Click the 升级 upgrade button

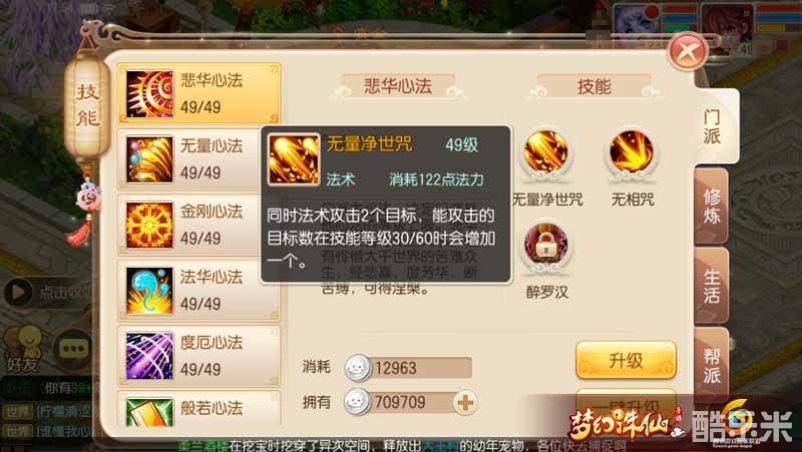point(626,361)
